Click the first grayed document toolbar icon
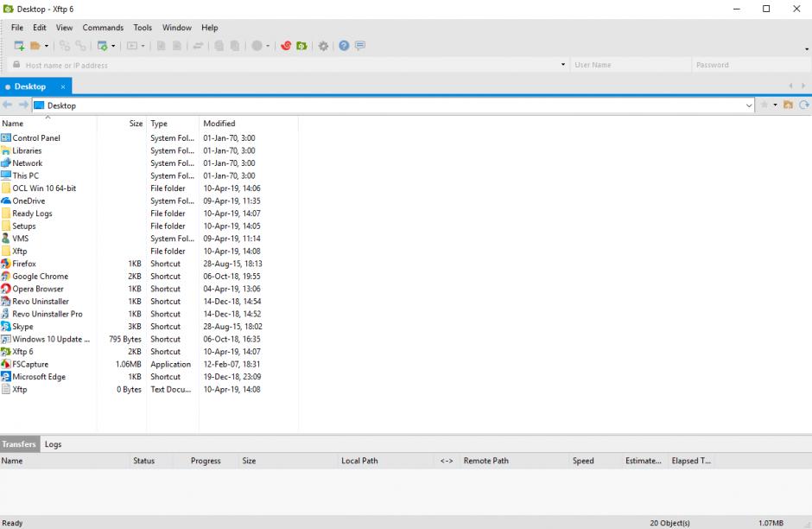Viewport: 812px width, 529px height. (161, 46)
